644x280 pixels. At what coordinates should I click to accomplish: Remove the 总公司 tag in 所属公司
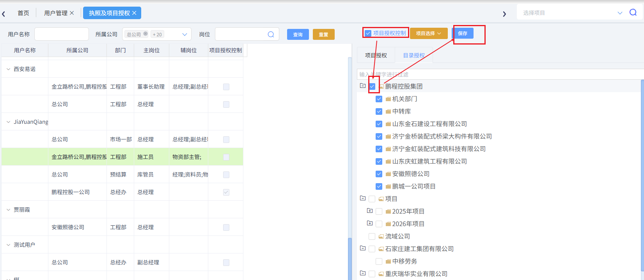click(x=145, y=34)
